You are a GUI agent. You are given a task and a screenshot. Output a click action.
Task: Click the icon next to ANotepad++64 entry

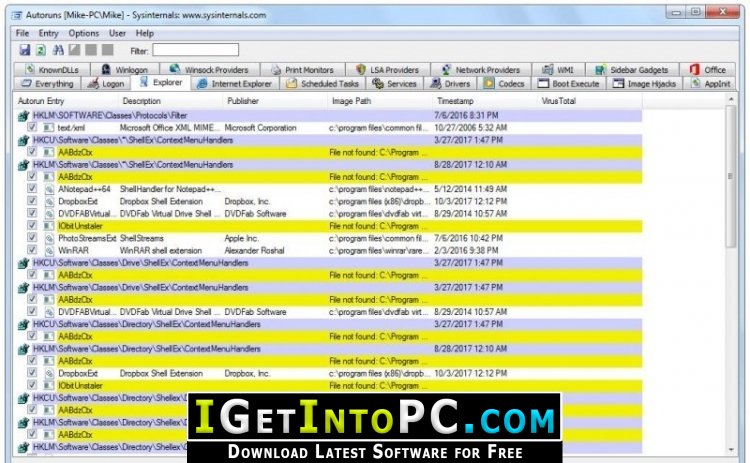point(47,189)
